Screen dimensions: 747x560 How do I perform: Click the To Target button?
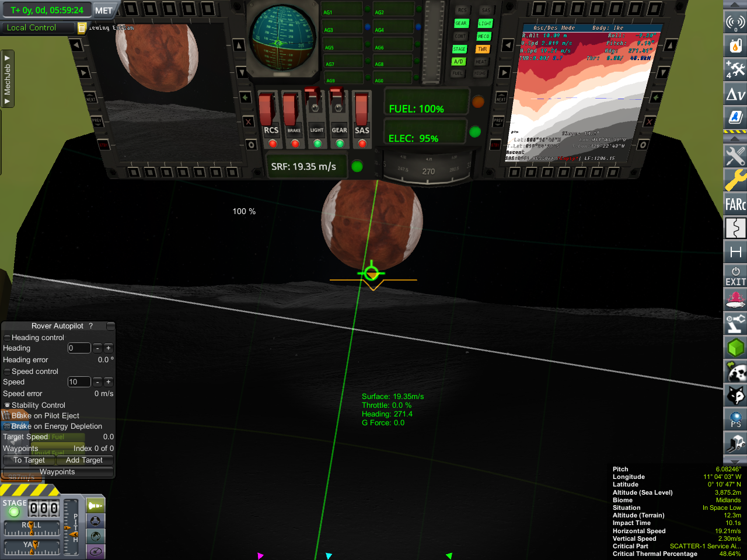29,460
